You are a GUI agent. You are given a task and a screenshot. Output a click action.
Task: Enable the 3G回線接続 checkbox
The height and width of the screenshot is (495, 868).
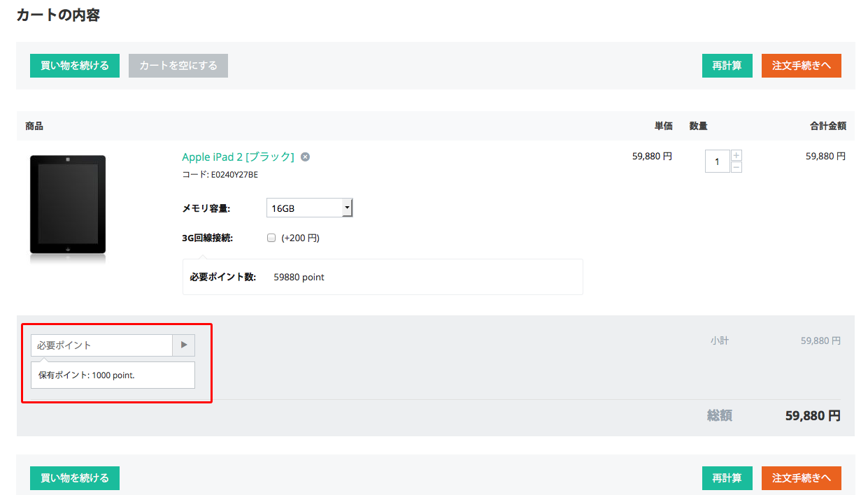click(271, 238)
